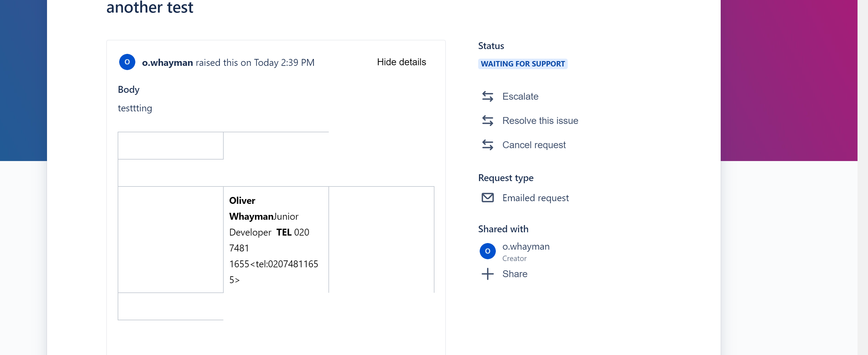Screen dimensions: 868x355
Task: Hide the request details
Action: click(x=401, y=62)
